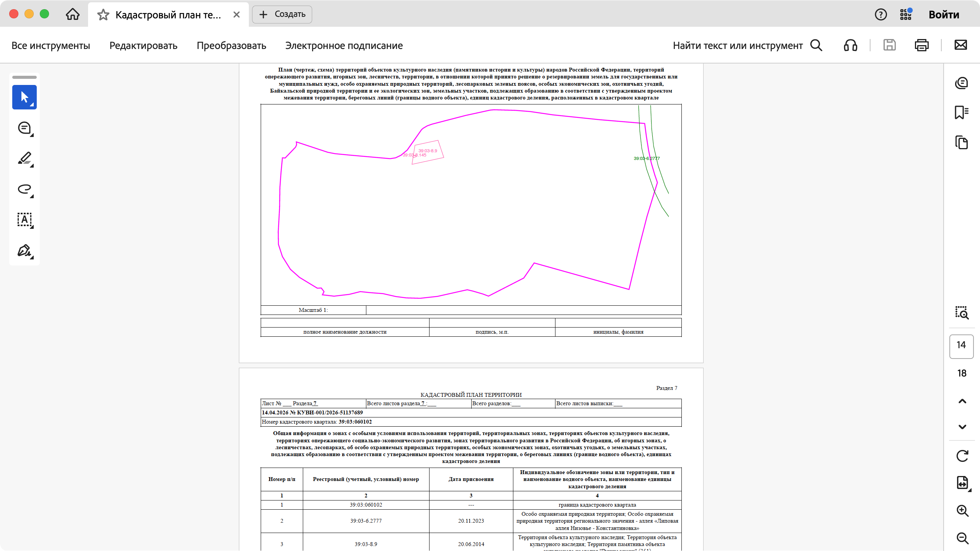
Task: Open the Comments panel icon
Action: coord(962,83)
